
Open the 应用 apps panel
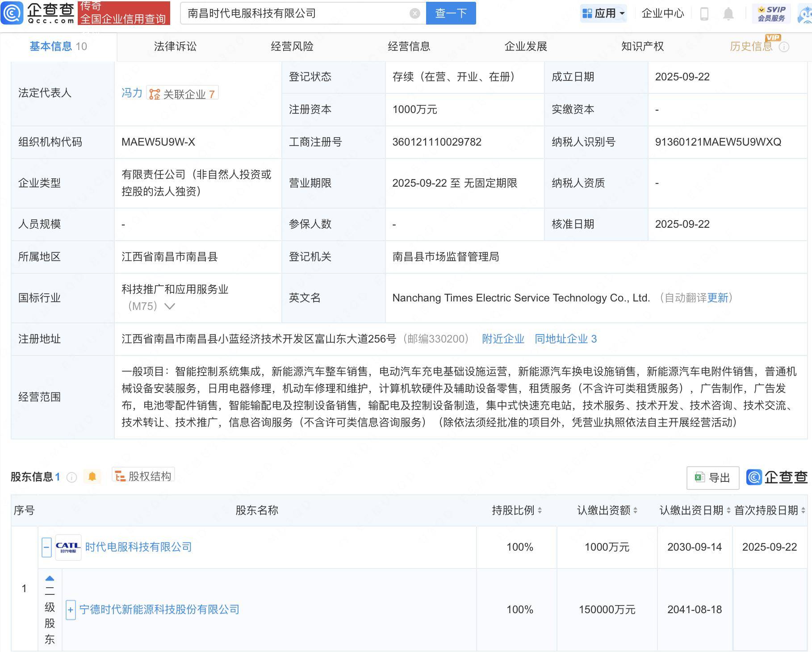[x=603, y=13]
